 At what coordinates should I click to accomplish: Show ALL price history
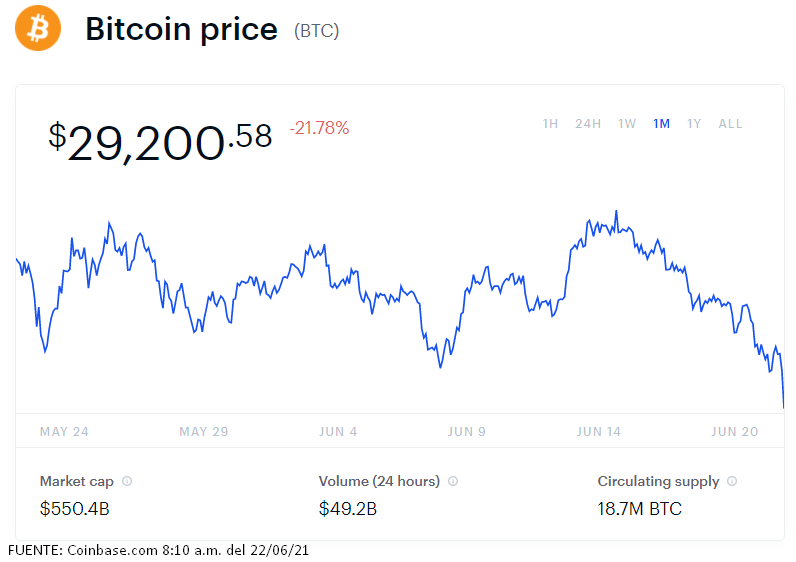click(730, 124)
